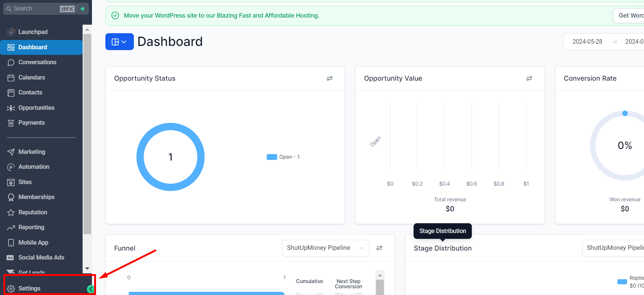Select the start date 2024-05-28 field
Screen dimensions: 644x295
[x=587, y=41]
